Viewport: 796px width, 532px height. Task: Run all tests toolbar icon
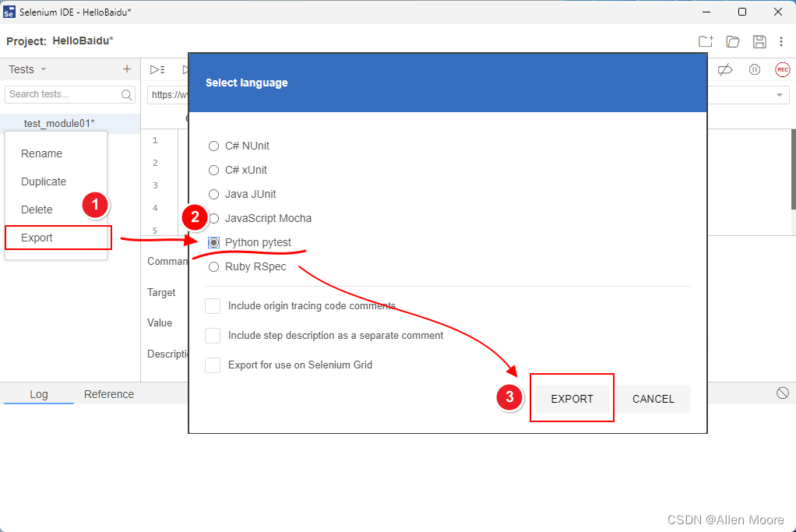click(157, 69)
